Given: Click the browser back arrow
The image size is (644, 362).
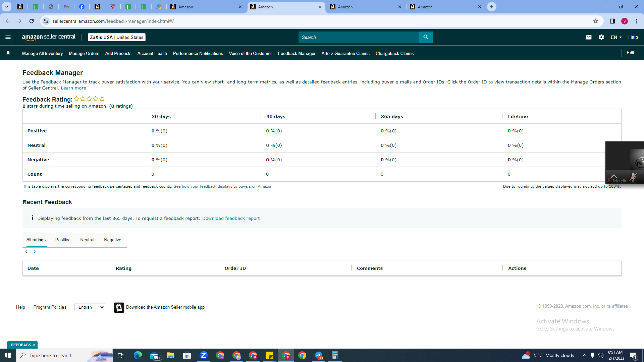Looking at the screenshot, I should pyautogui.click(x=7, y=21).
